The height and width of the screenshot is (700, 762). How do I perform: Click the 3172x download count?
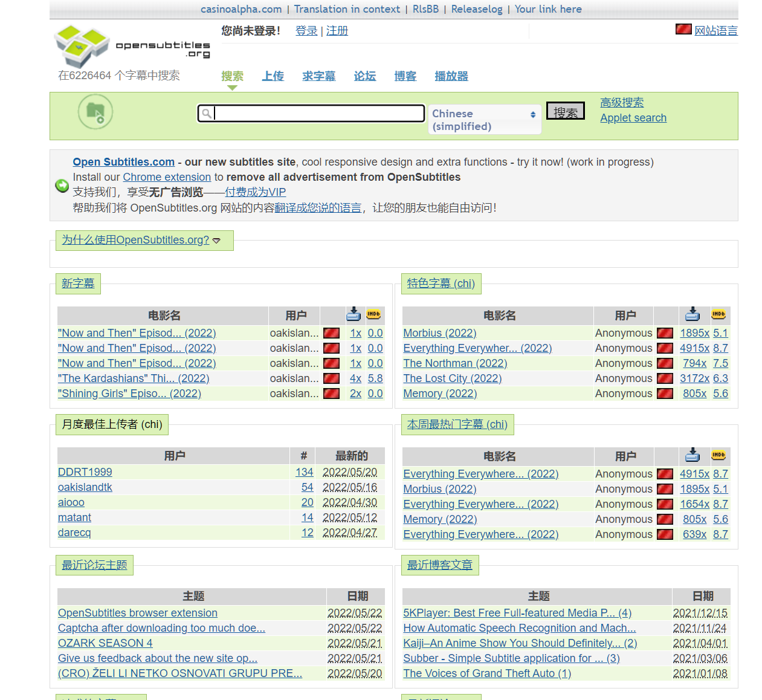point(695,378)
